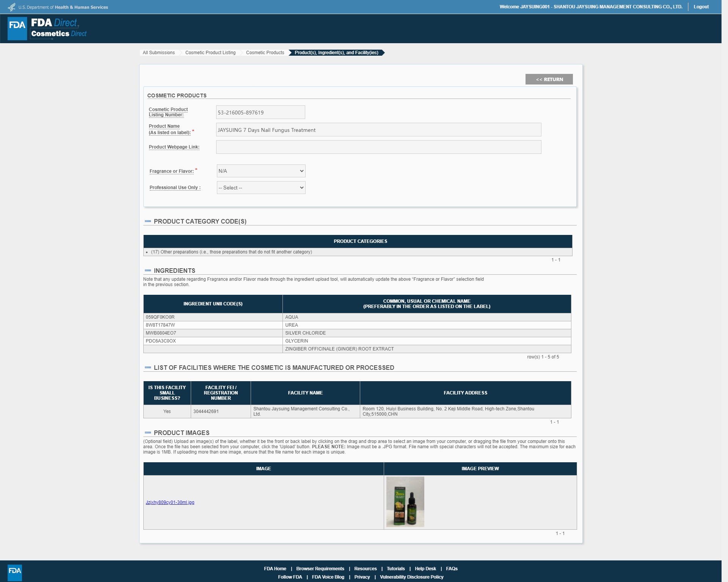
Task: Click the product image preview thumbnail
Action: click(405, 502)
